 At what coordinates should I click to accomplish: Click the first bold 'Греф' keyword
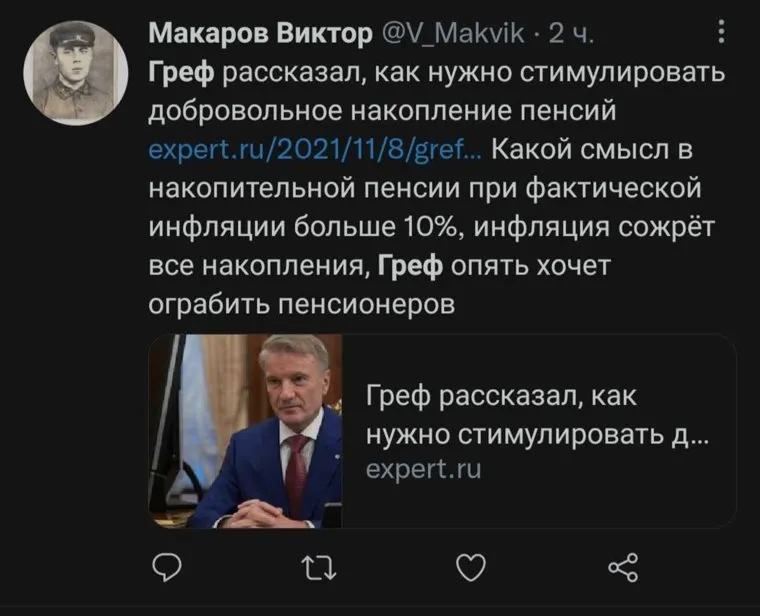click(x=182, y=74)
